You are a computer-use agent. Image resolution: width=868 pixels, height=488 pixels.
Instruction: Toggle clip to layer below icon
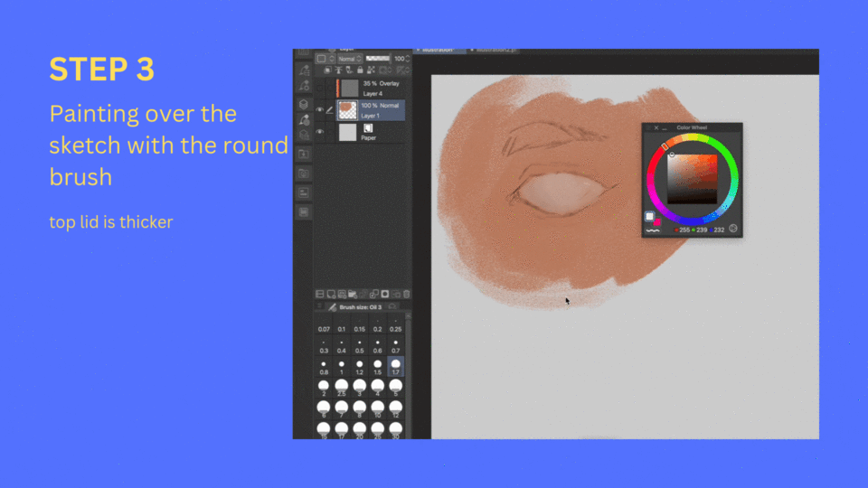pos(327,70)
